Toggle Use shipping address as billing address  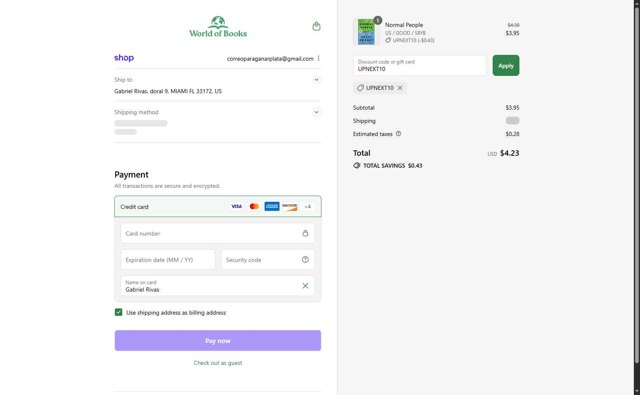[118, 313]
